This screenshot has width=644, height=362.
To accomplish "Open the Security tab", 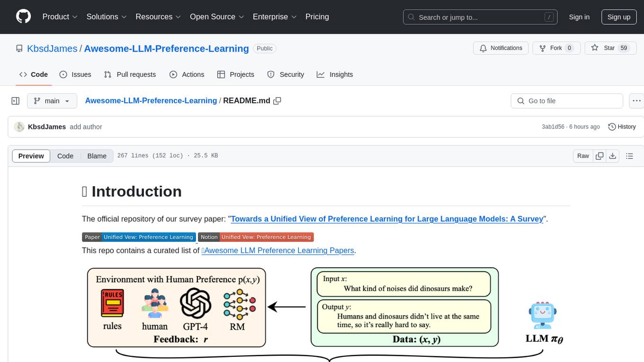I will pos(286,74).
